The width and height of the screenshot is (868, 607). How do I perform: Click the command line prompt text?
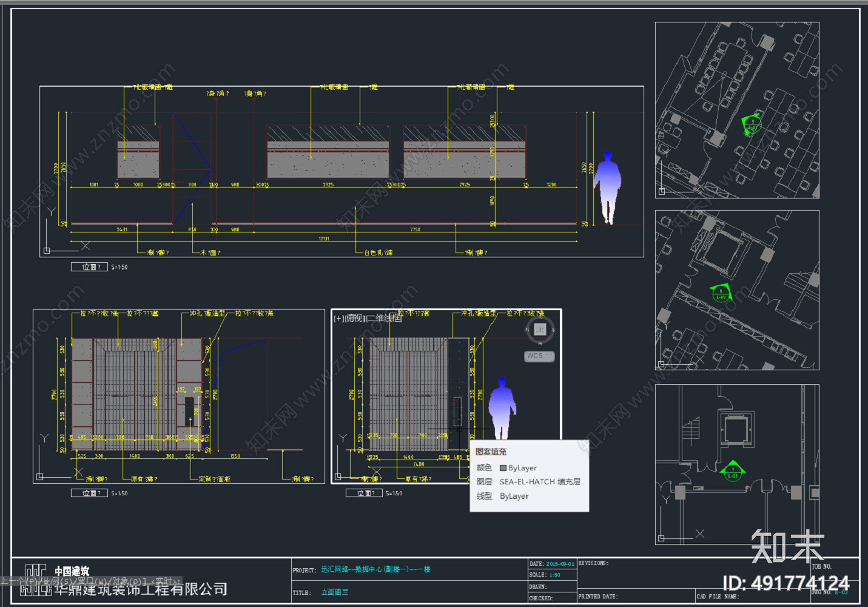coord(90,581)
